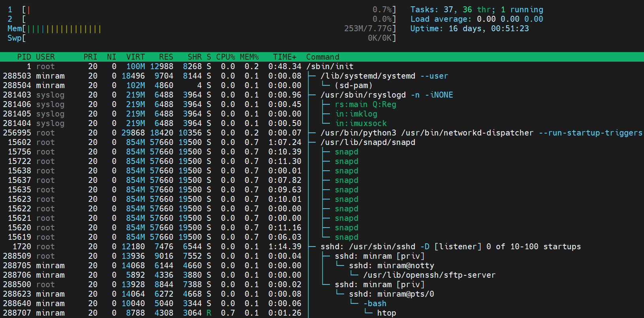Sort by the PID column header
This screenshot has height=318, width=644.
coord(24,57)
